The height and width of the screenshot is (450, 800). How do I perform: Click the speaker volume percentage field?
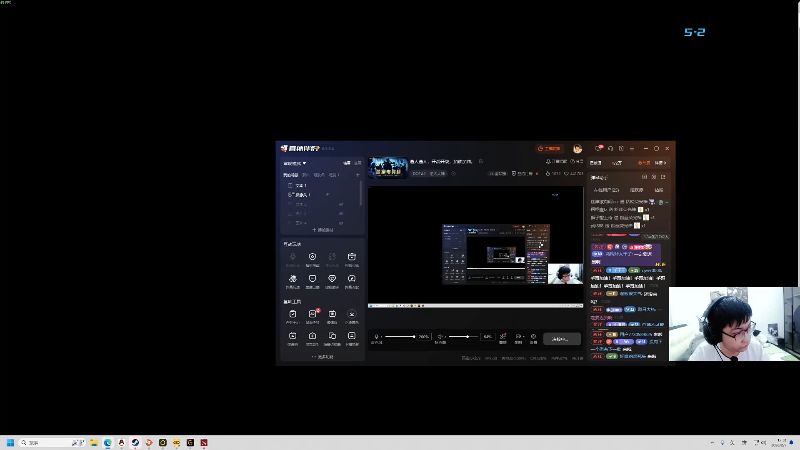point(488,337)
